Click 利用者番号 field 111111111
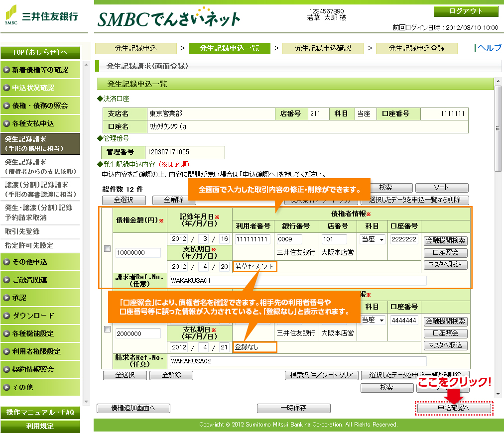This screenshot has width=504, height=433. point(252,239)
